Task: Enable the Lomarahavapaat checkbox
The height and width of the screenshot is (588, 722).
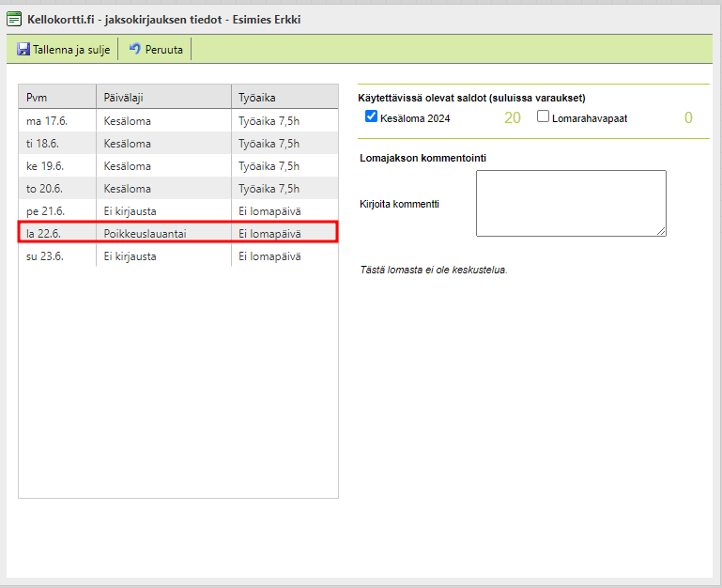Action: click(543, 117)
